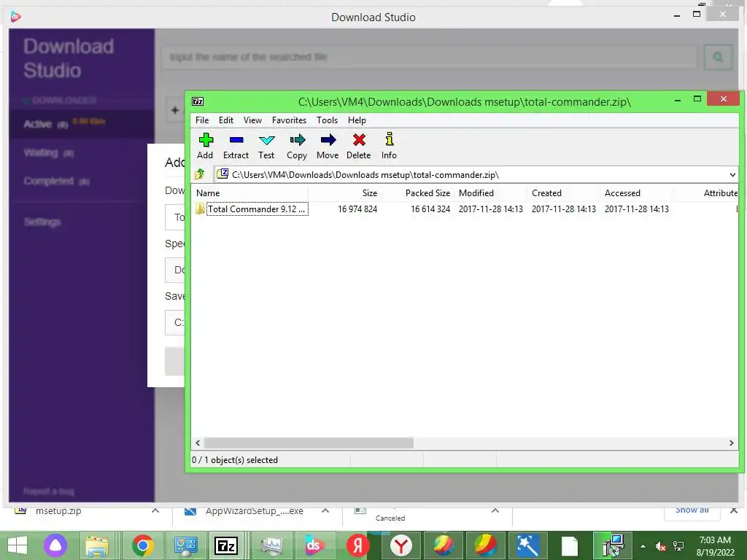The width and height of the screenshot is (747, 560).
Task: Click the muted volume tray icon
Action: (660, 546)
